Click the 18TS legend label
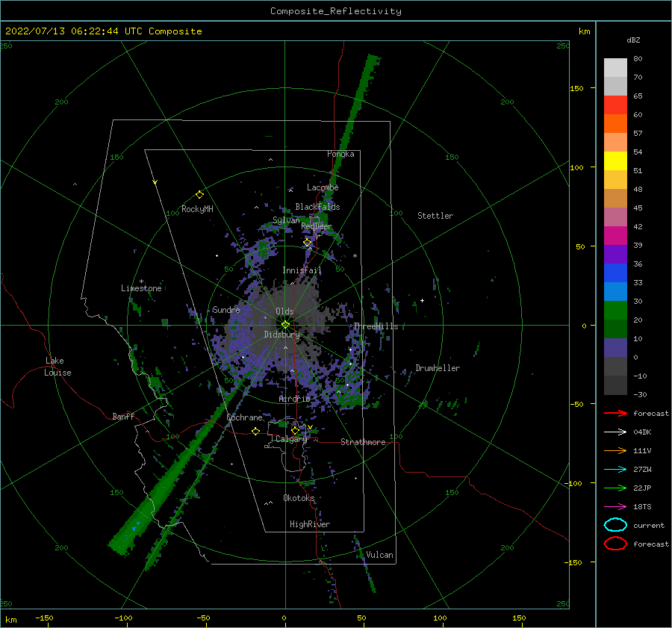672x628 pixels. pos(642,507)
